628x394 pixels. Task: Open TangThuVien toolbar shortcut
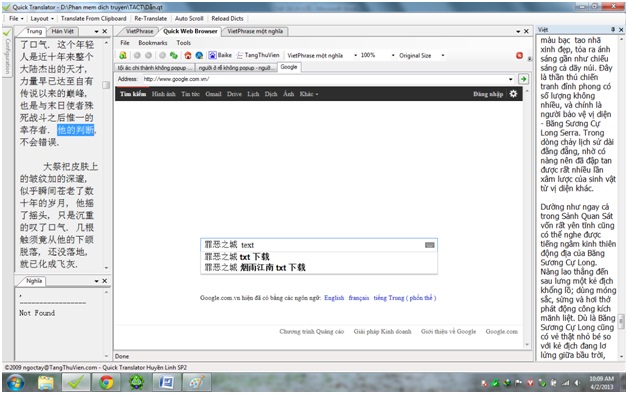(258, 55)
